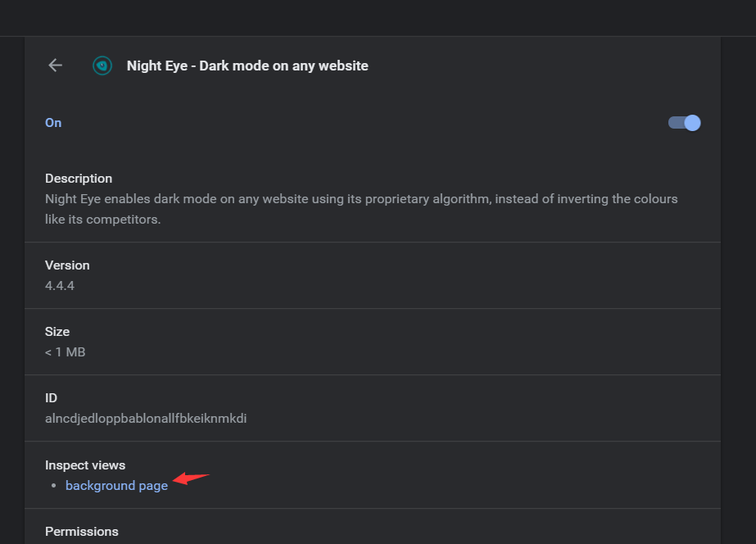Click the bullet beside background page
The width and height of the screenshot is (756, 544).
[54, 486]
